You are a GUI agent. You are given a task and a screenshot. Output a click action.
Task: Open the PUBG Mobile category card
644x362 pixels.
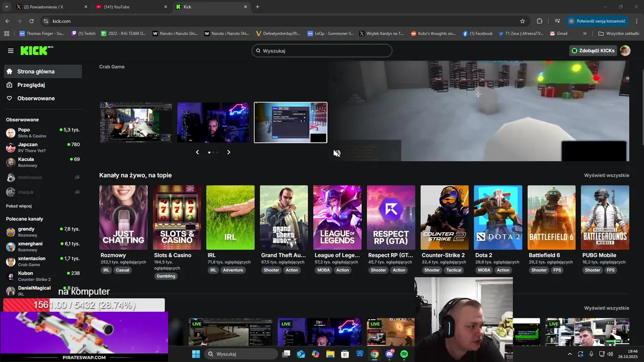tap(605, 217)
